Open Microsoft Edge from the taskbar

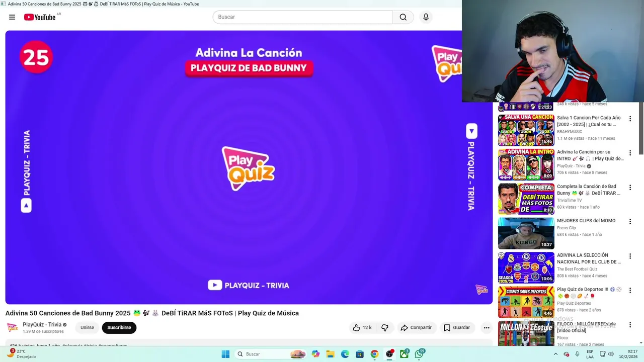click(345, 354)
